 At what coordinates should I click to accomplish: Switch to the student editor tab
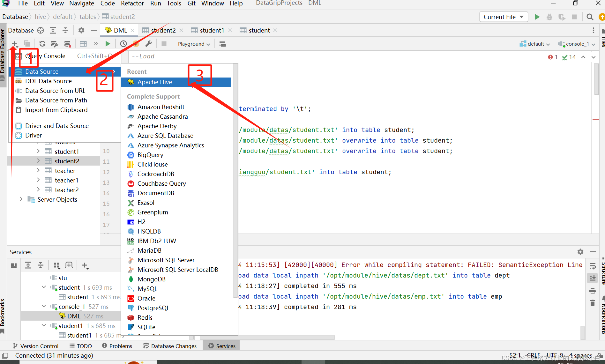259,30
